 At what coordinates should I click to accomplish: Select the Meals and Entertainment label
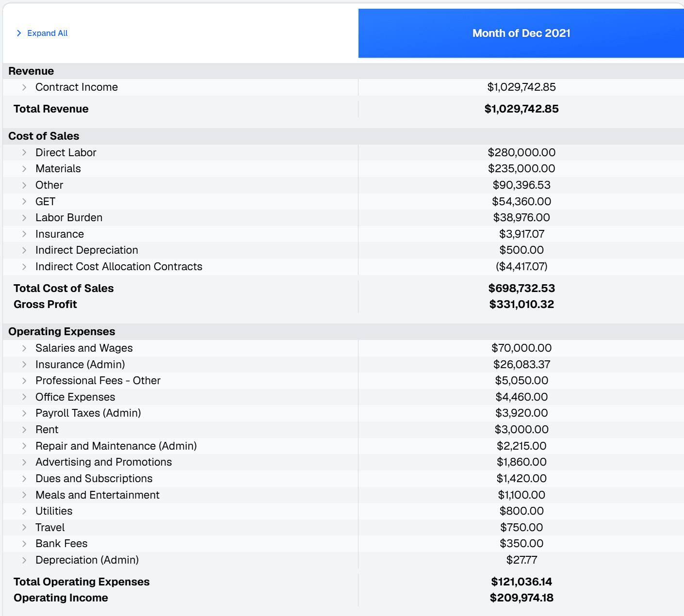tap(98, 495)
